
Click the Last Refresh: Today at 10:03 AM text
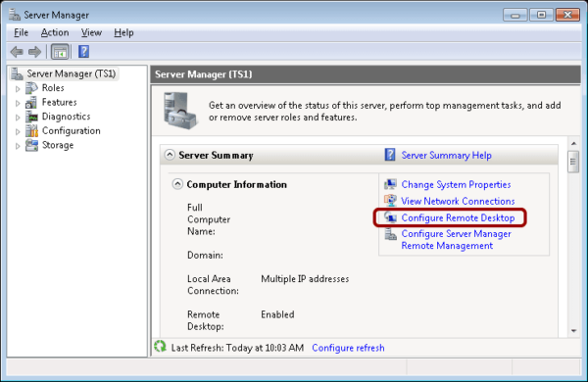click(x=237, y=348)
